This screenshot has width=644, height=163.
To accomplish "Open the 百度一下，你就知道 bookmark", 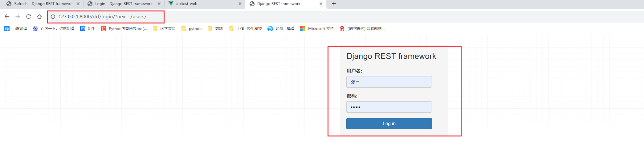I will [54, 29].
